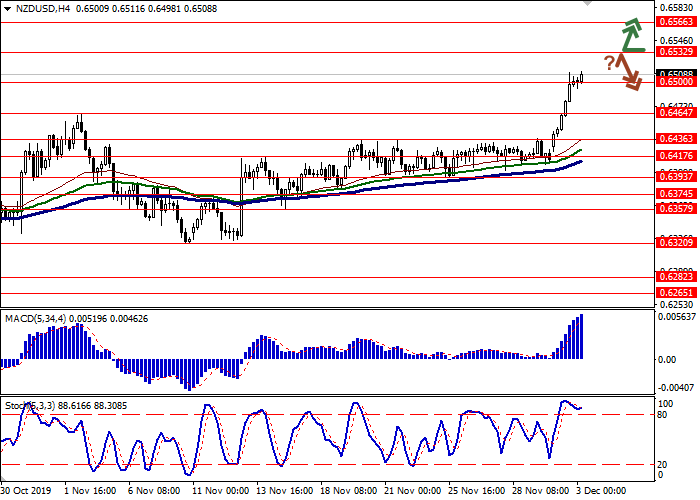The width and height of the screenshot is (700, 500).
Task: Select the 0.62651 lowest red price label
Action: point(676,292)
